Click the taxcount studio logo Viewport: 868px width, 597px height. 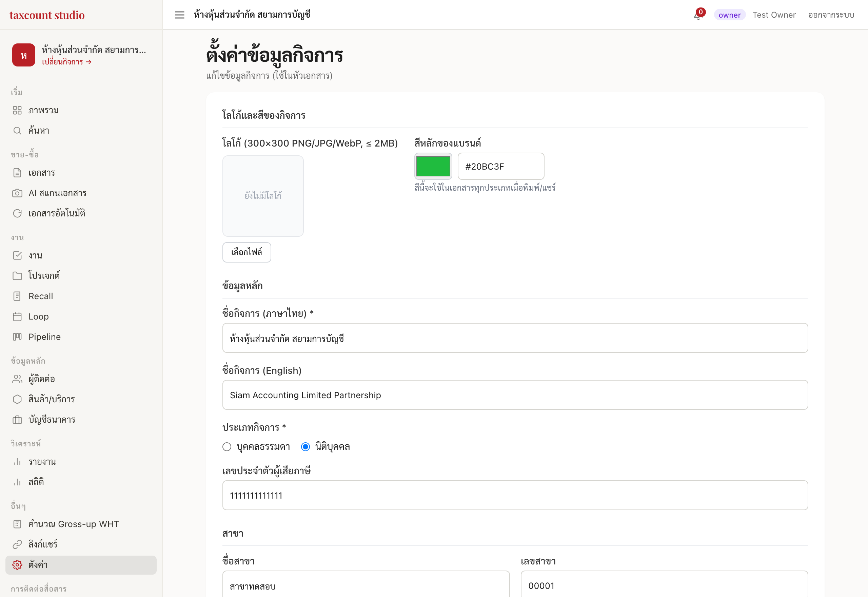point(47,15)
